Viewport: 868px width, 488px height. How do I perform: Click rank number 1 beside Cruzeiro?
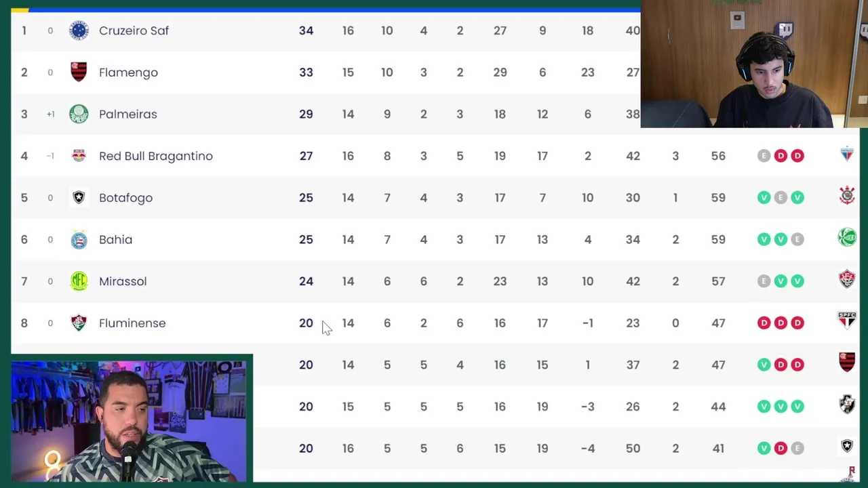point(24,30)
